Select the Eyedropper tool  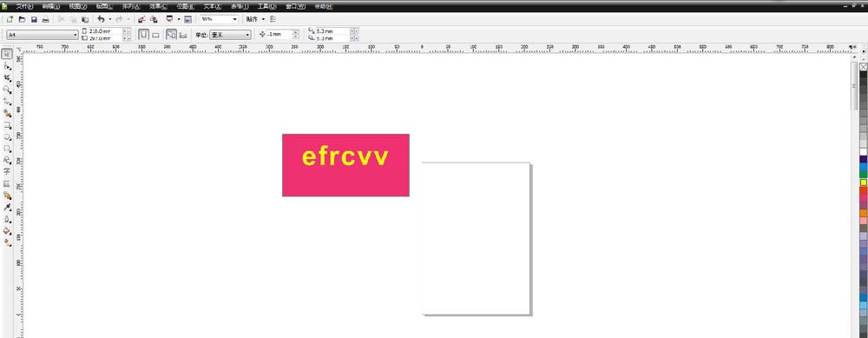pyautogui.click(x=7, y=208)
